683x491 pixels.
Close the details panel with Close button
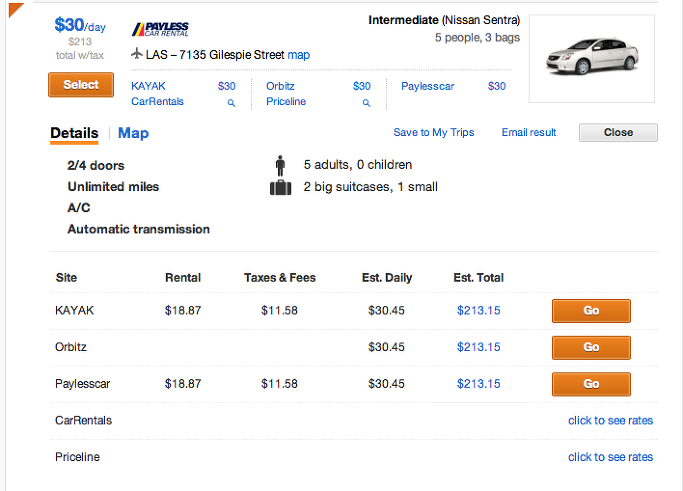[618, 132]
